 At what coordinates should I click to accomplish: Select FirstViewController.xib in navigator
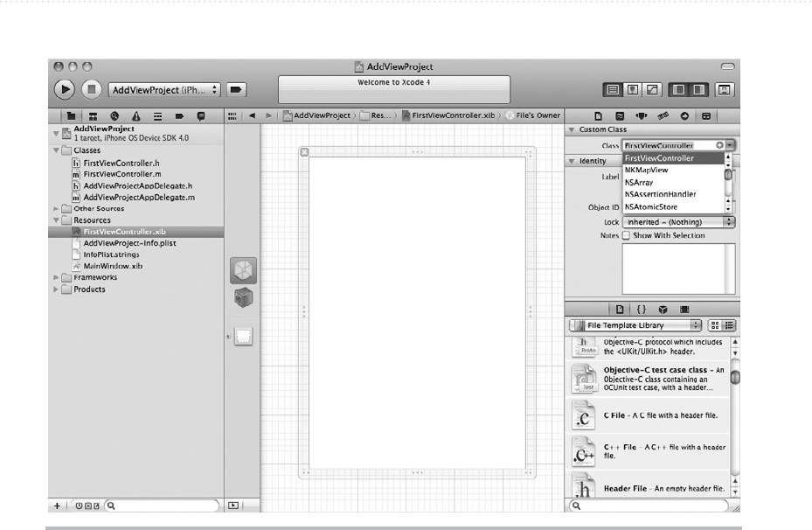tap(136, 232)
